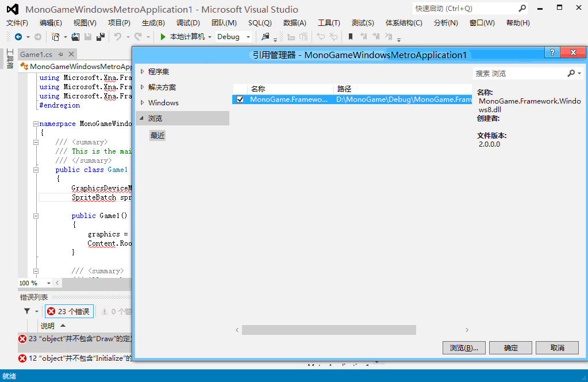This screenshot has height=382, width=588.
Task: Click the 浏览(B)... button
Action: [x=464, y=348]
